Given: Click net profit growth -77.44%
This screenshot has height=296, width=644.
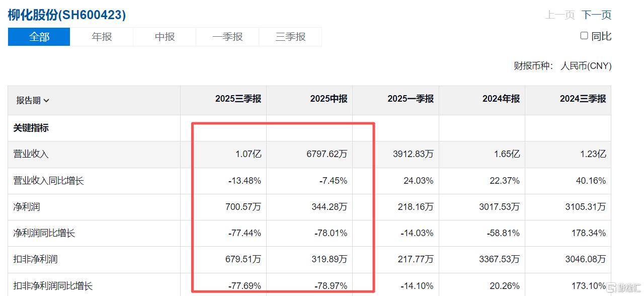Looking at the screenshot, I should [x=245, y=233].
